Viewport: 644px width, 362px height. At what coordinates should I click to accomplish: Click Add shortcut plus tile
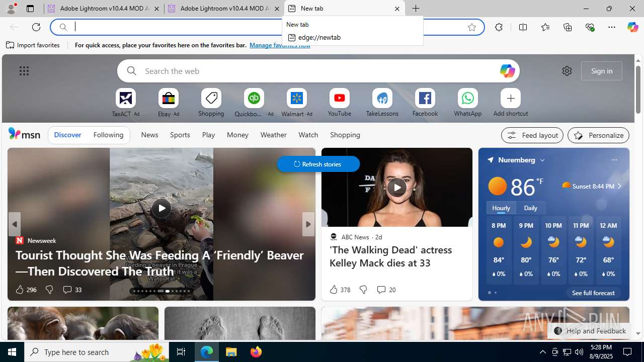pyautogui.click(x=511, y=103)
